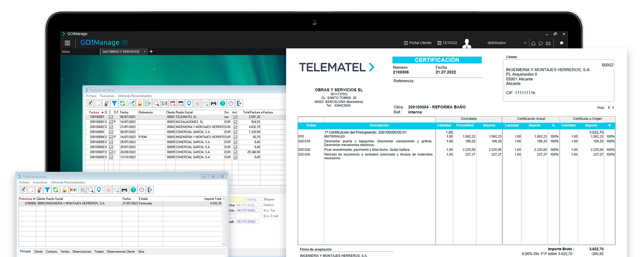This screenshot has width=644, height=257.
Task: Sort by Factura column header
Action: click(x=96, y=112)
